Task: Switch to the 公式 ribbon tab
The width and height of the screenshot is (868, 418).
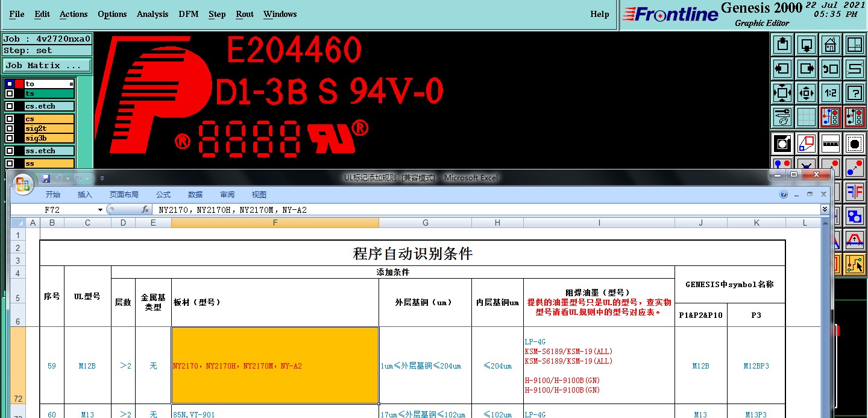Action: (x=163, y=195)
